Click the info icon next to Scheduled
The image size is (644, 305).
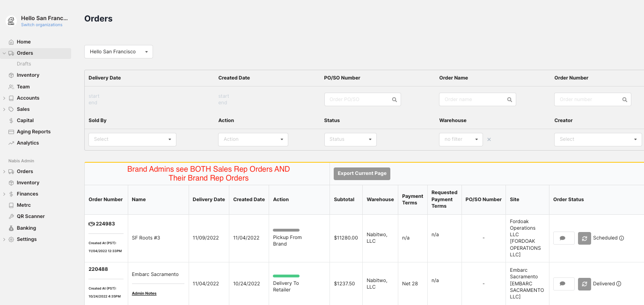[x=622, y=238]
